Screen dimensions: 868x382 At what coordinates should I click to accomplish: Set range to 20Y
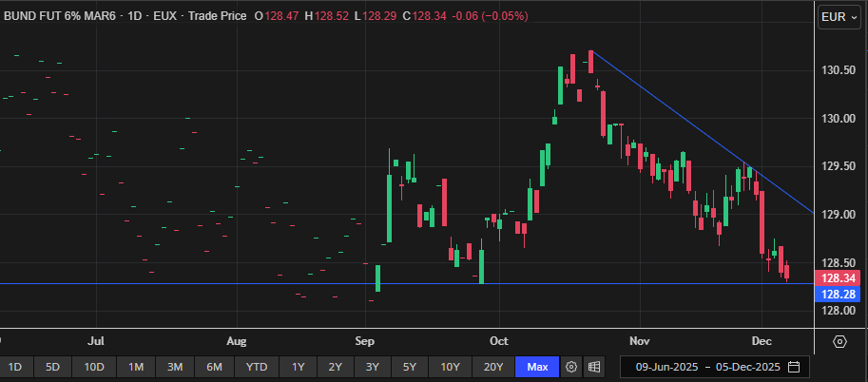point(492,367)
